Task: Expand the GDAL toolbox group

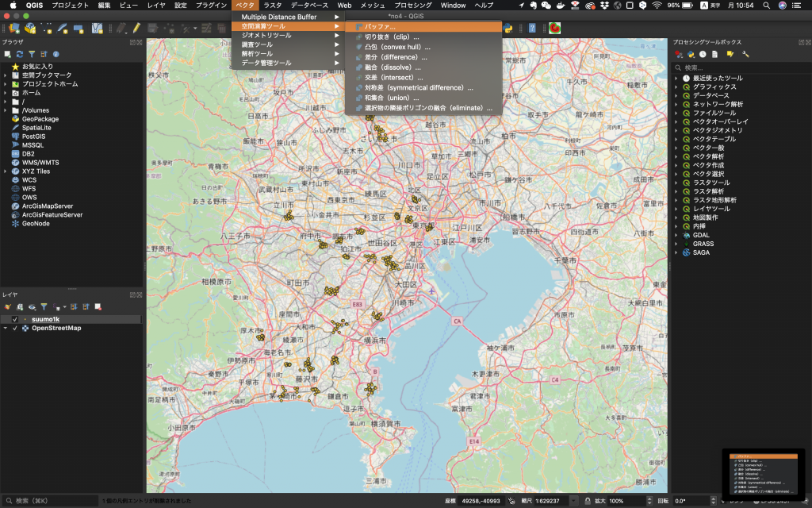Action: click(676, 235)
